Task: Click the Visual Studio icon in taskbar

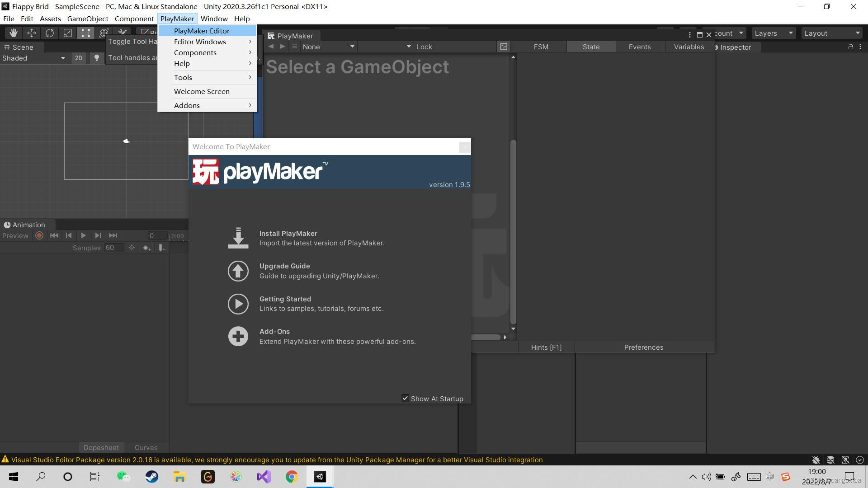Action: [263, 476]
